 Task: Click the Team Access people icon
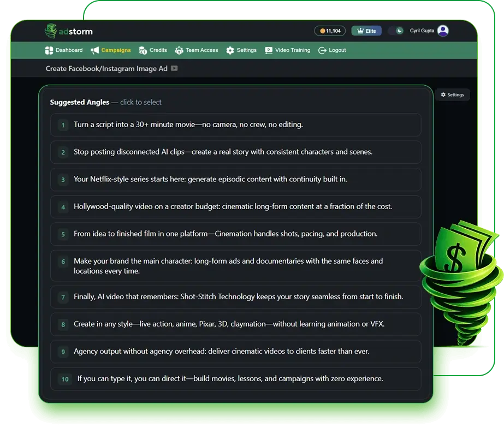pyautogui.click(x=179, y=50)
